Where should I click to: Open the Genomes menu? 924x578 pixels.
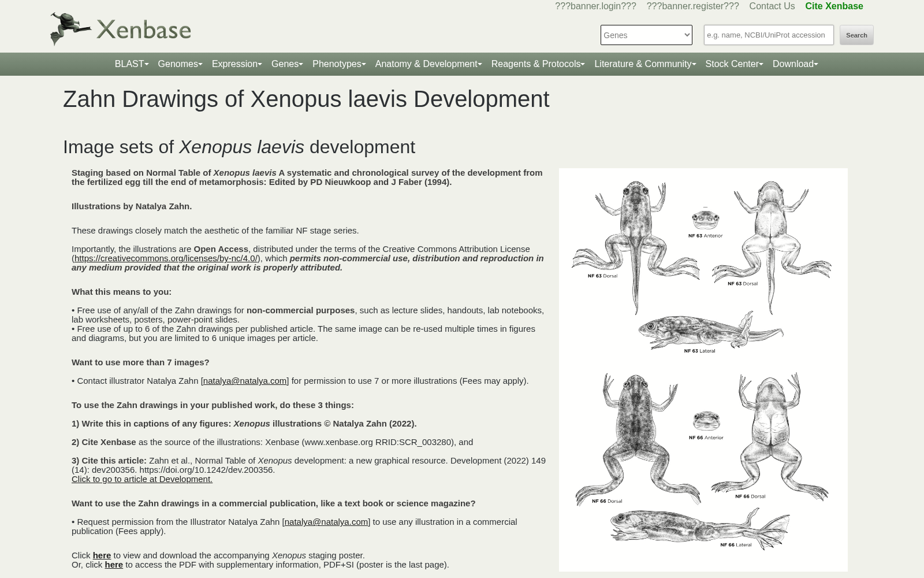(180, 64)
